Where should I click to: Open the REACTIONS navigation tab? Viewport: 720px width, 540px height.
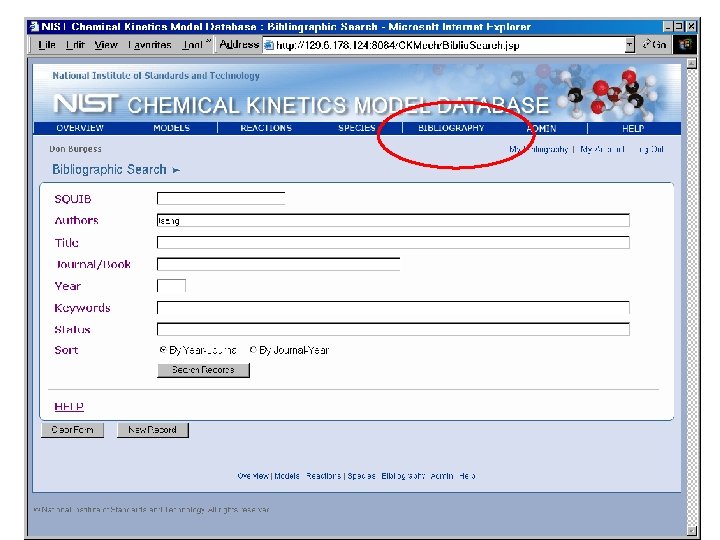coord(266,128)
